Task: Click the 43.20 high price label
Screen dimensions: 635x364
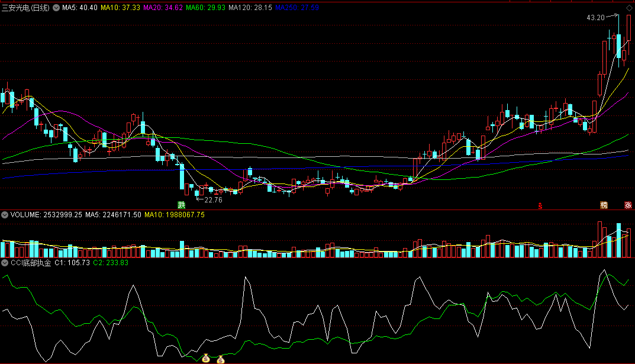Action: coord(595,17)
